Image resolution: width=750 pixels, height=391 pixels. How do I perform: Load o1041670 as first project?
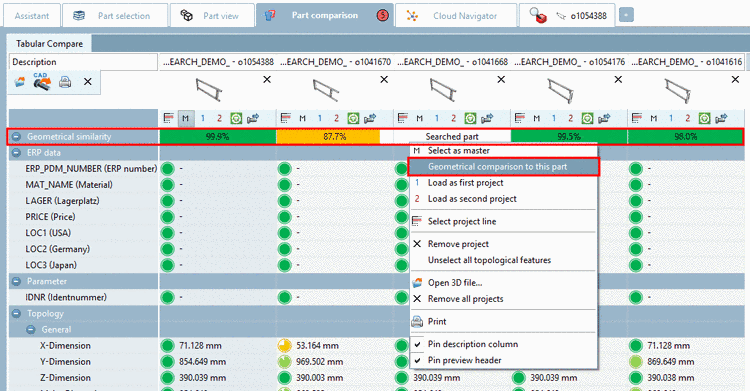[x=320, y=118]
